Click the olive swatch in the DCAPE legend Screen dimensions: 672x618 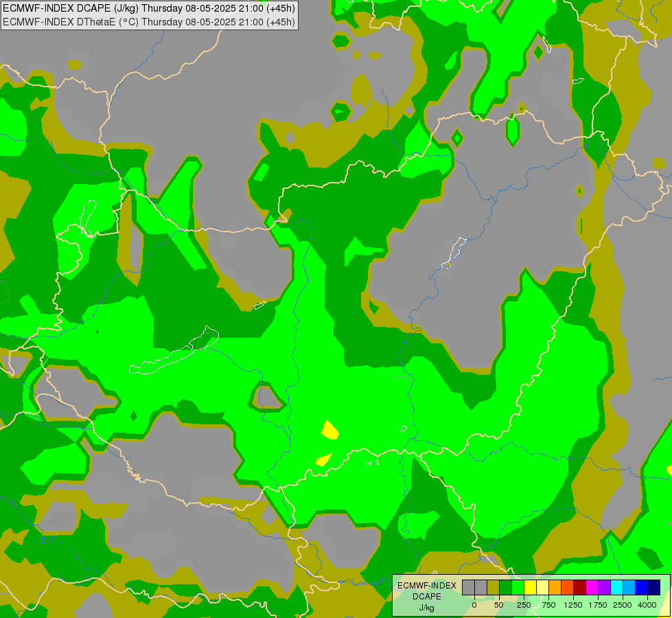click(x=494, y=588)
